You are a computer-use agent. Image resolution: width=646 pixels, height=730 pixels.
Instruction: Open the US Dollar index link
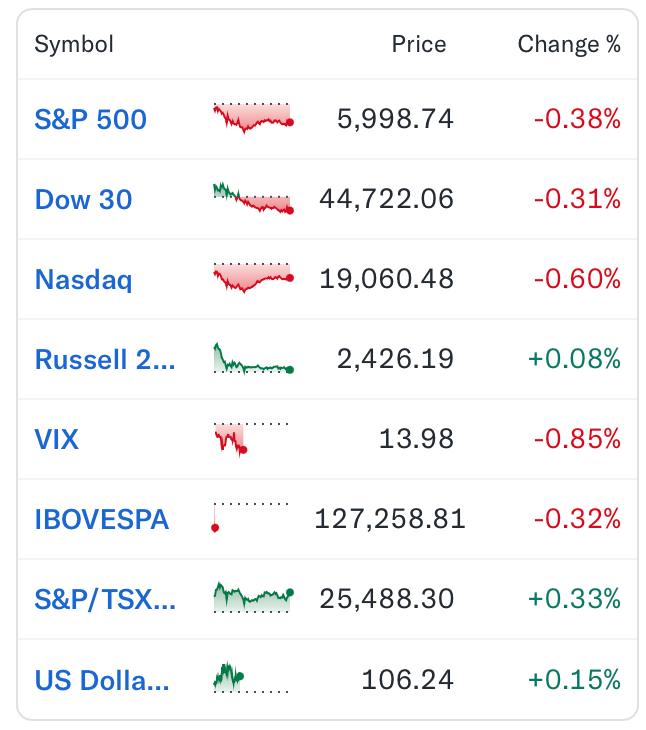(x=102, y=680)
